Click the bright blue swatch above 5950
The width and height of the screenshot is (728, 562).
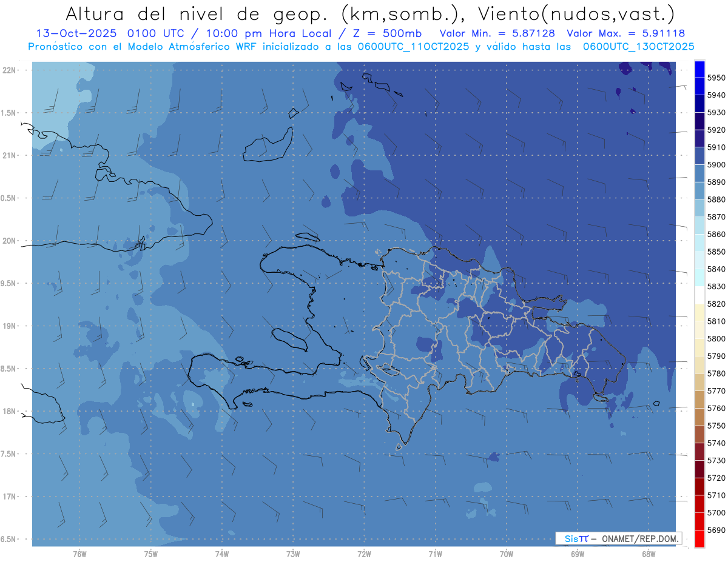coord(699,69)
